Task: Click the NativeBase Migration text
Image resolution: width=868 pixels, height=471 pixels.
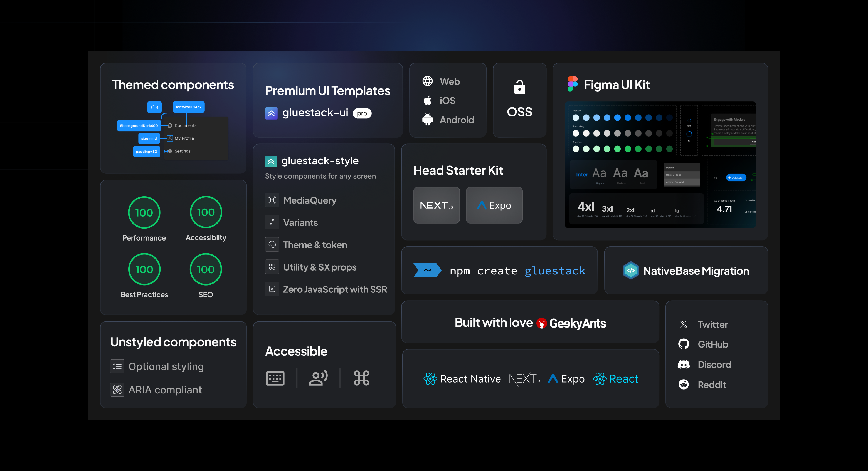Action: pyautogui.click(x=696, y=271)
